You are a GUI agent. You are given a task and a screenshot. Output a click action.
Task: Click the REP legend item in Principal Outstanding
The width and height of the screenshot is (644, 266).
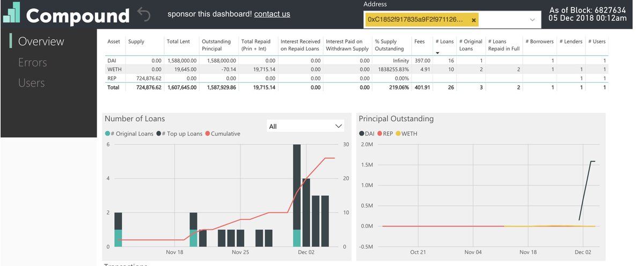coord(385,134)
